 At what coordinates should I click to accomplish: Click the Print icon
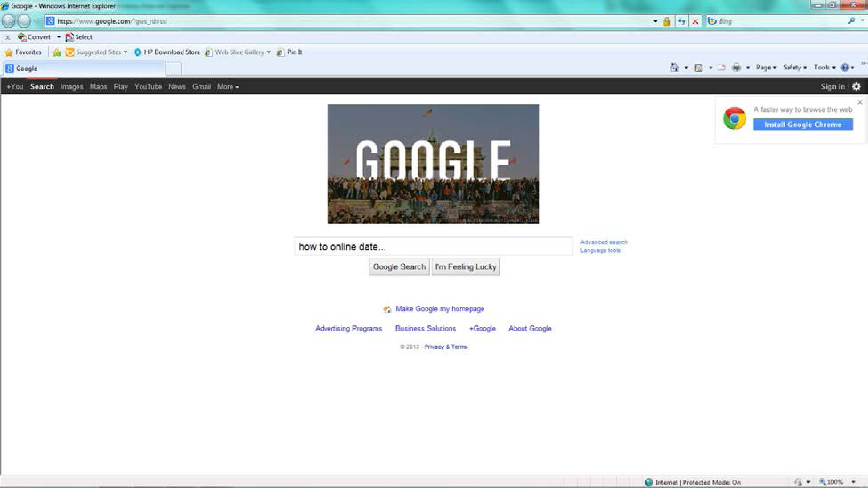tap(736, 68)
